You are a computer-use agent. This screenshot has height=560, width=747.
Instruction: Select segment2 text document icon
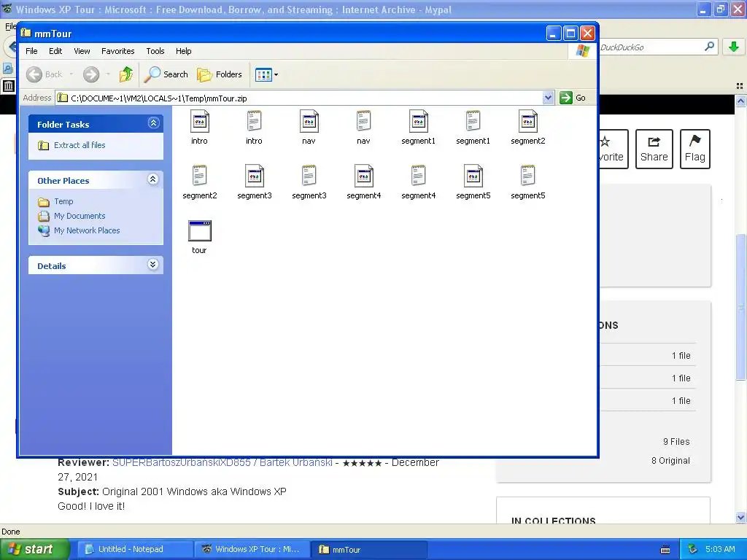[200, 176]
